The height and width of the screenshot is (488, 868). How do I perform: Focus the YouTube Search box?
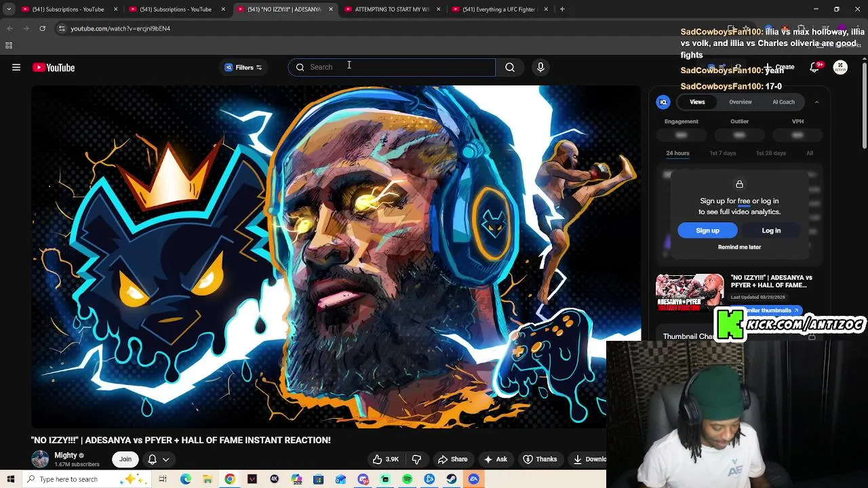point(392,67)
